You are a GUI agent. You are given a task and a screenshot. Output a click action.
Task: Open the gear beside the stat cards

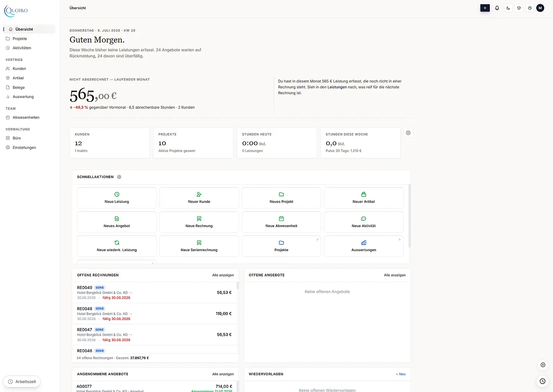point(408,133)
